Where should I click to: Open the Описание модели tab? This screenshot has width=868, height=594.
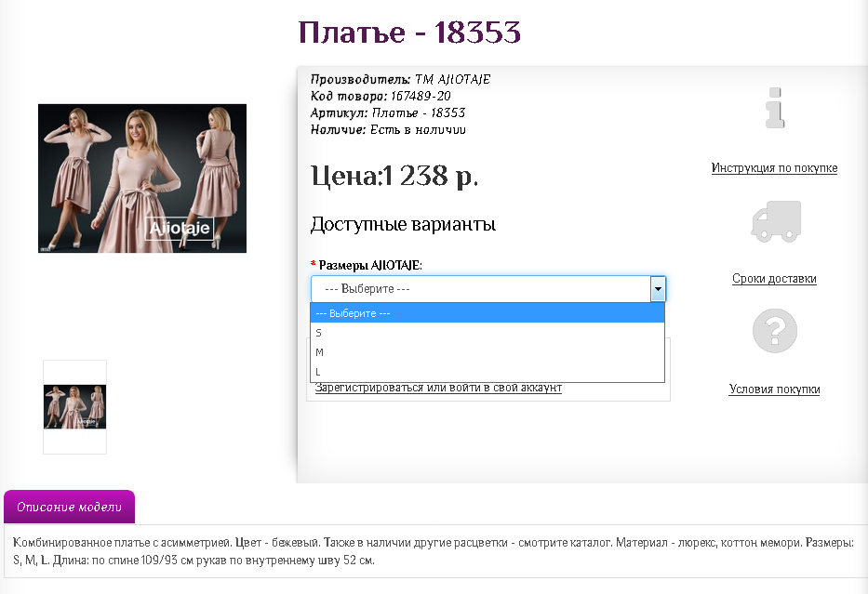coord(69,507)
